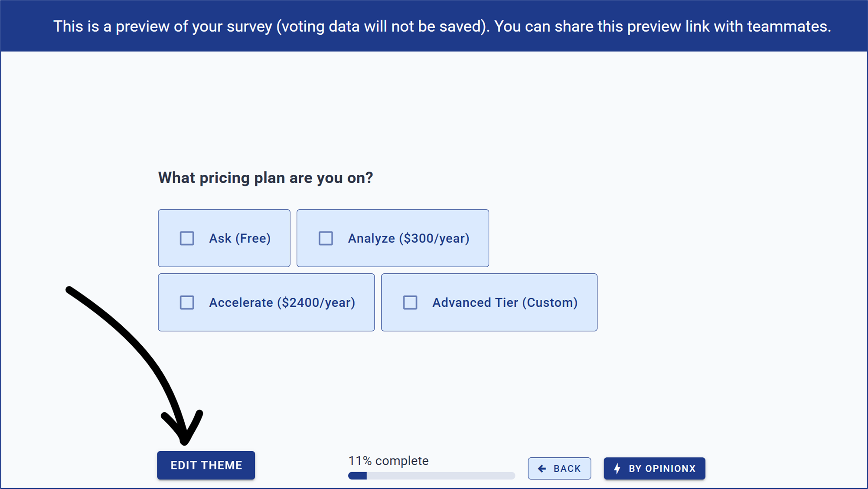This screenshot has height=489, width=868.
Task: Open the Edit Theme button
Action: pyautogui.click(x=206, y=465)
